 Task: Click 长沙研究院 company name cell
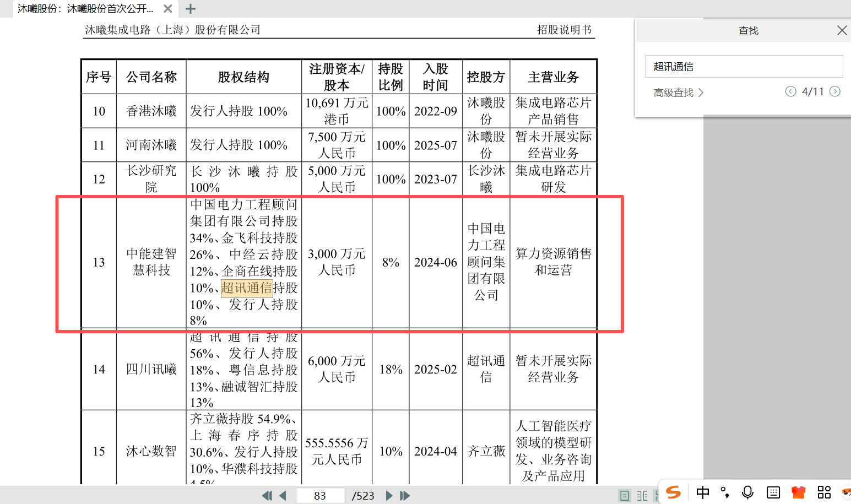point(151,178)
